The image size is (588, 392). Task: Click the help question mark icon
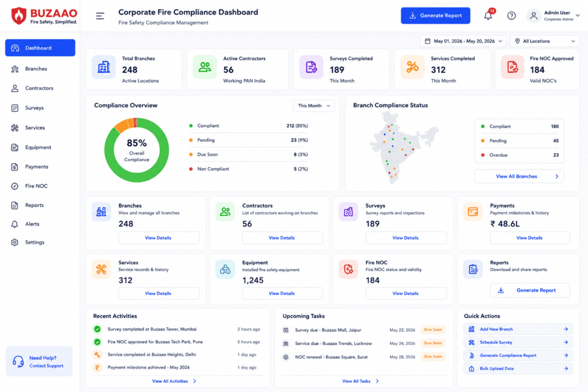512,15
